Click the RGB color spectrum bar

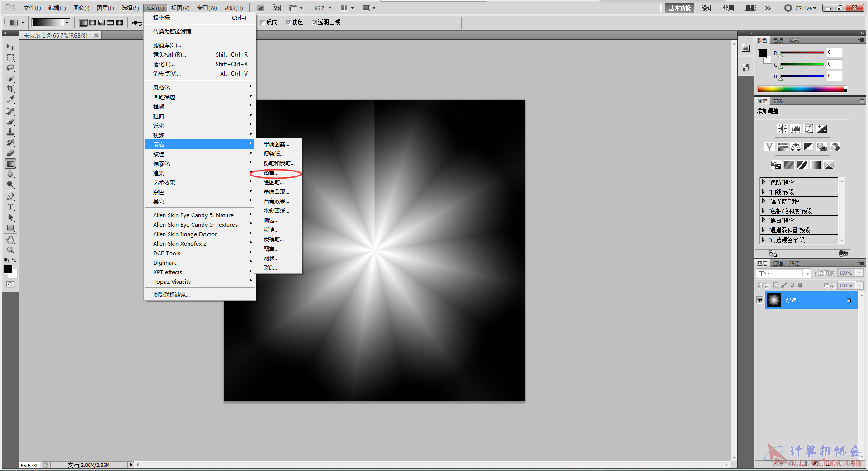click(800, 90)
